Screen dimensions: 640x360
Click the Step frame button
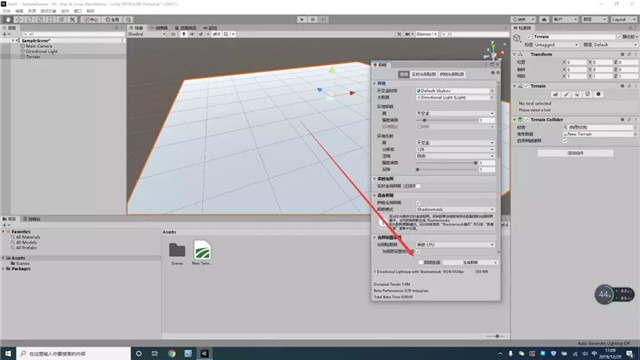click(323, 20)
